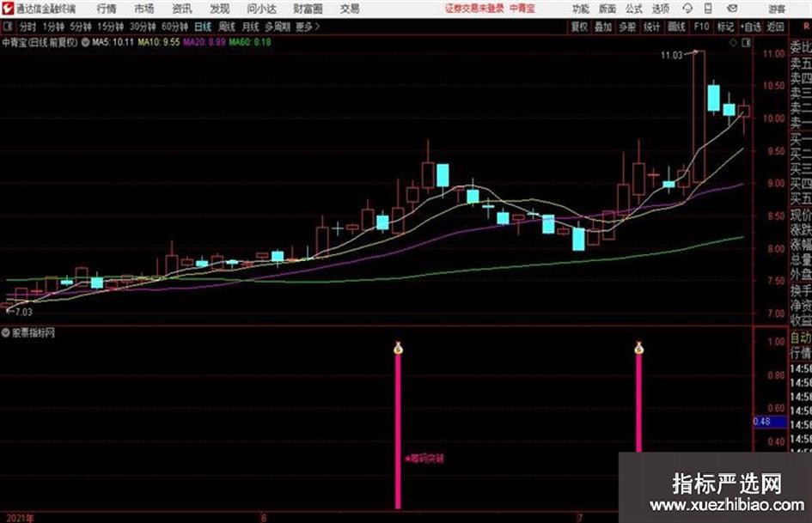Click the second money-bag signal marker
Image resolution: width=812 pixels, height=523 pixels.
click(638, 348)
